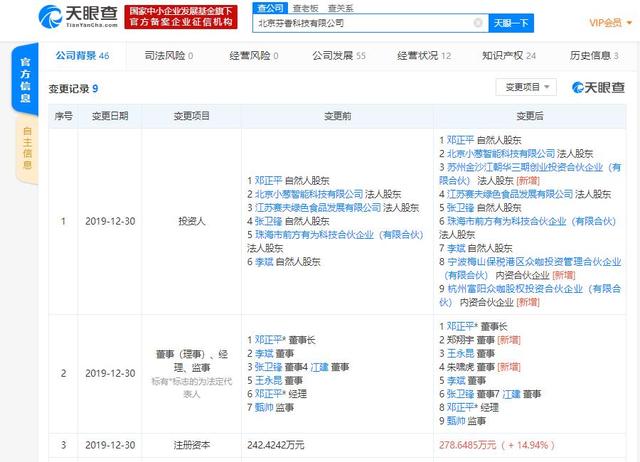Image resolution: width=640 pixels, height=462 pixels.
Task: Select the 278.6485万元 (+14.94%) value
Action: [x=497, y=445]
